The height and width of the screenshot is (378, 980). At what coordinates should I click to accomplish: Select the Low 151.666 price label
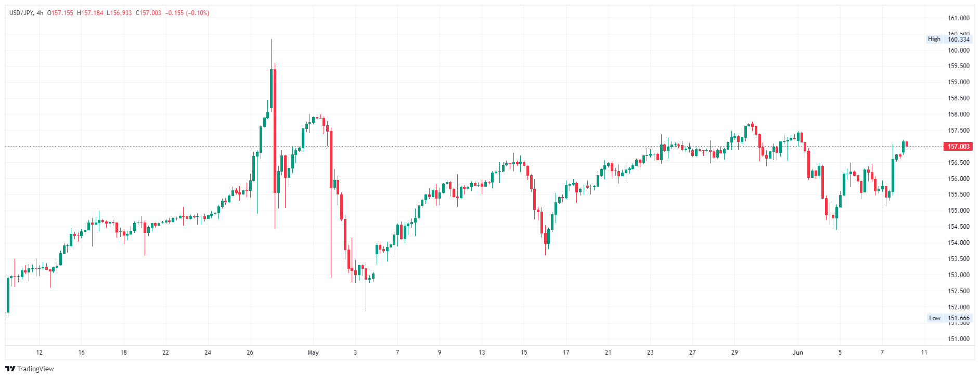coord(949,318)
